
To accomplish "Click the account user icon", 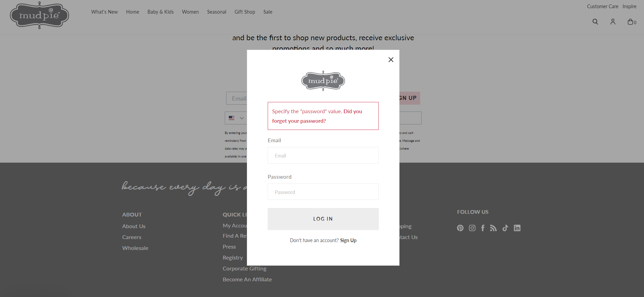I will pyautogui.click(x=613, y=22).
